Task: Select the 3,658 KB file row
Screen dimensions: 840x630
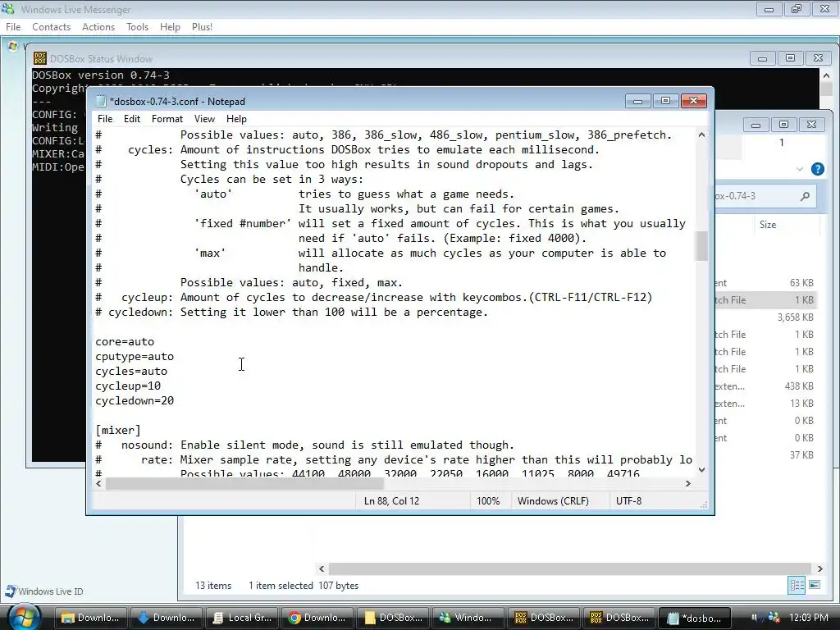Action: tap(766, 317)
